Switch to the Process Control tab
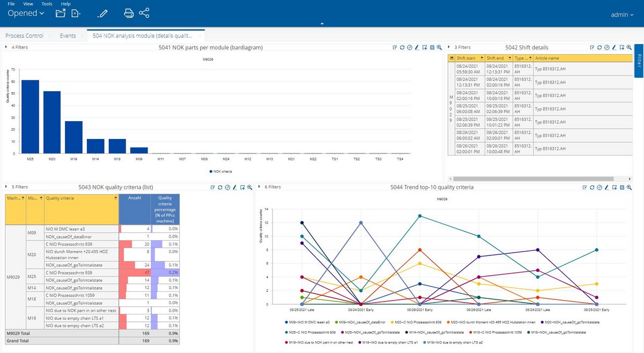The width and height of the screenshot is (644, 353). tap(24, 35)
